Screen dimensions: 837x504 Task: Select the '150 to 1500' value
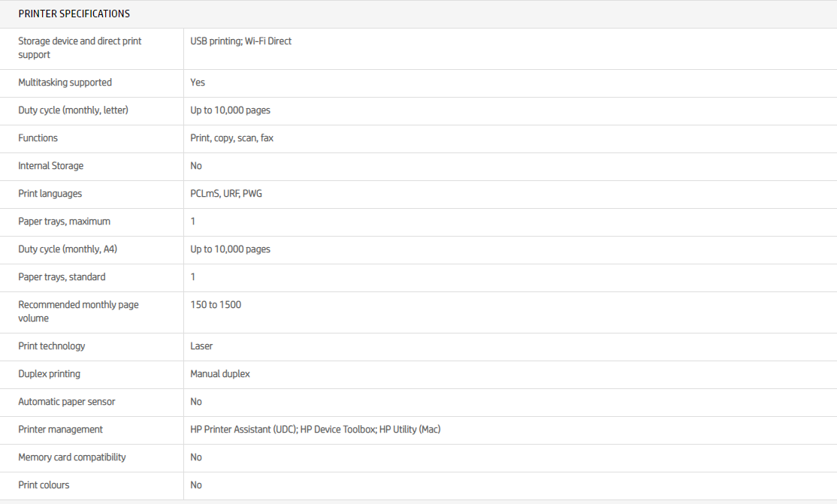pos(216,305)
